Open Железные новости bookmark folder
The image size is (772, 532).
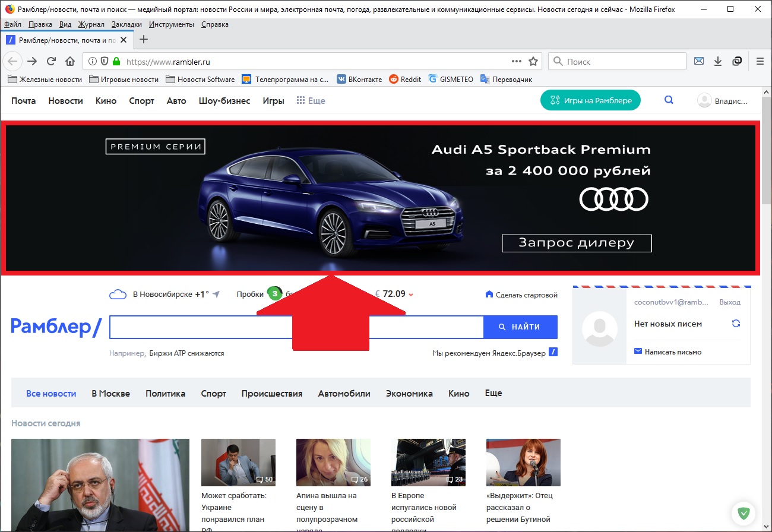(x=45, y=79)
